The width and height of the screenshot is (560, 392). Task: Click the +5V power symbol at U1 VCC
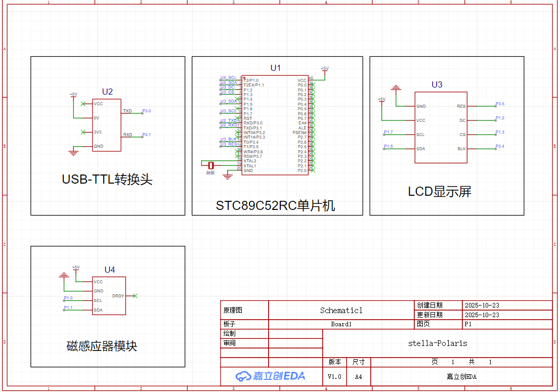coord(325,69)
